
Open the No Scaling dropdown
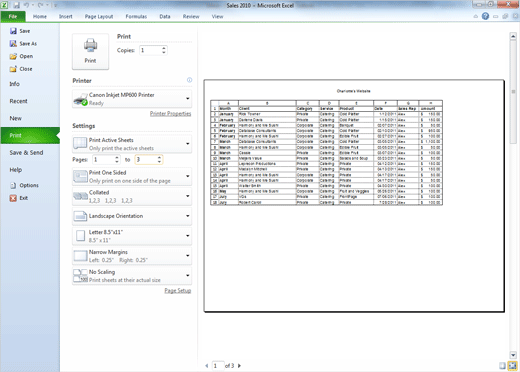(132, 276)
